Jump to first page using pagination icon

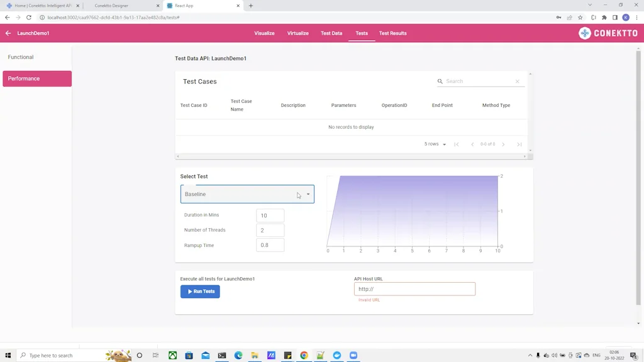pos(457,144)
